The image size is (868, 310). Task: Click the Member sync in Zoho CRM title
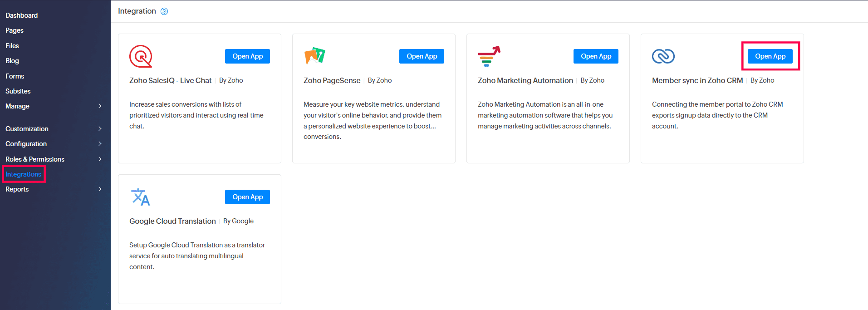tap(697, 80)
